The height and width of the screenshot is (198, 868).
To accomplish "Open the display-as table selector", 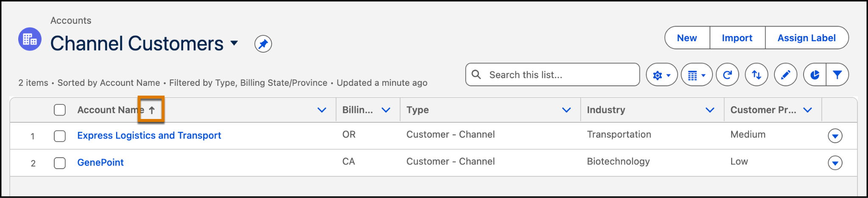I will [x=696, y=75].
